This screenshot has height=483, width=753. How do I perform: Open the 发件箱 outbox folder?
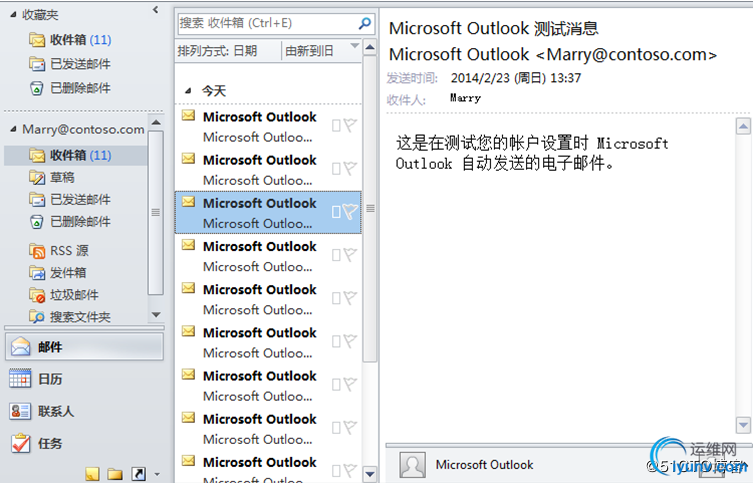(x=58, y=273)
